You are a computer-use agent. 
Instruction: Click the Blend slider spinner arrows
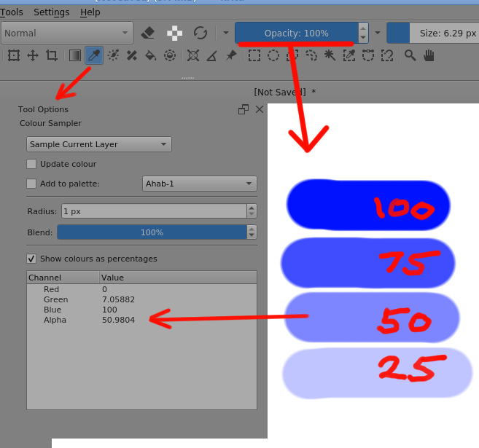coord(252,232)
